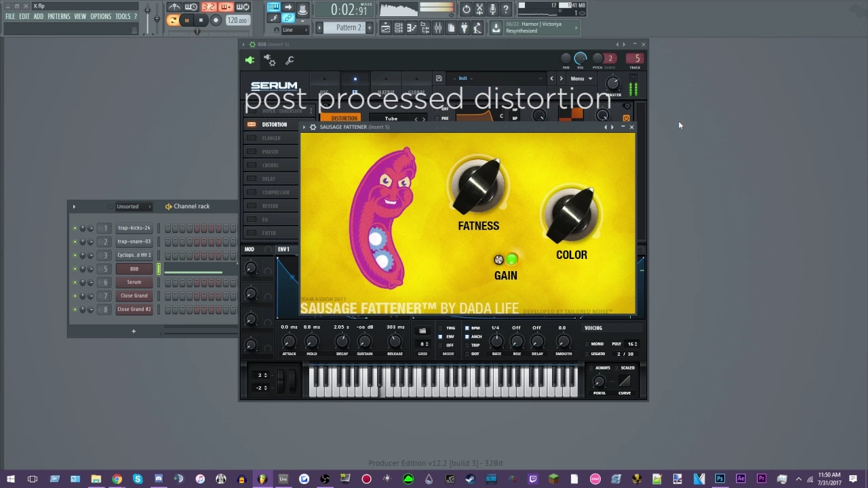
Task: Open the EDIT menu
Action: click(24, 16)
